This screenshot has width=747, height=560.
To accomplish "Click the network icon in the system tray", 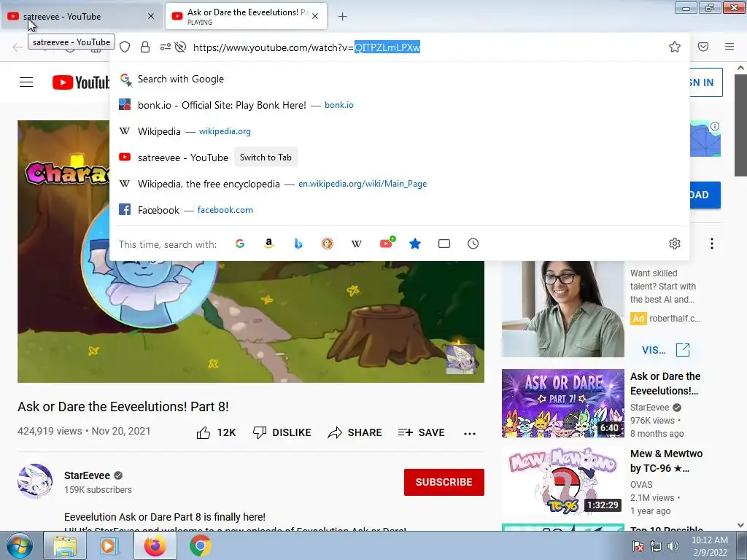I will pos(656,546).
